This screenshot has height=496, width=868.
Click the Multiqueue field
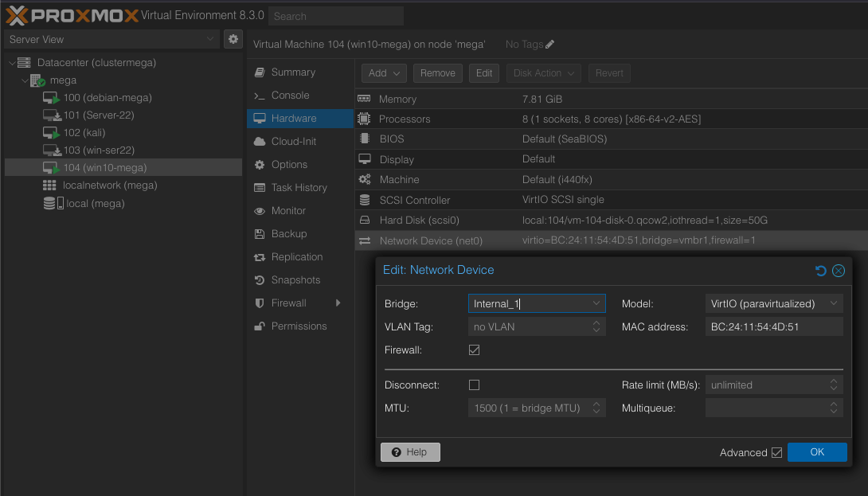(774, 408)
